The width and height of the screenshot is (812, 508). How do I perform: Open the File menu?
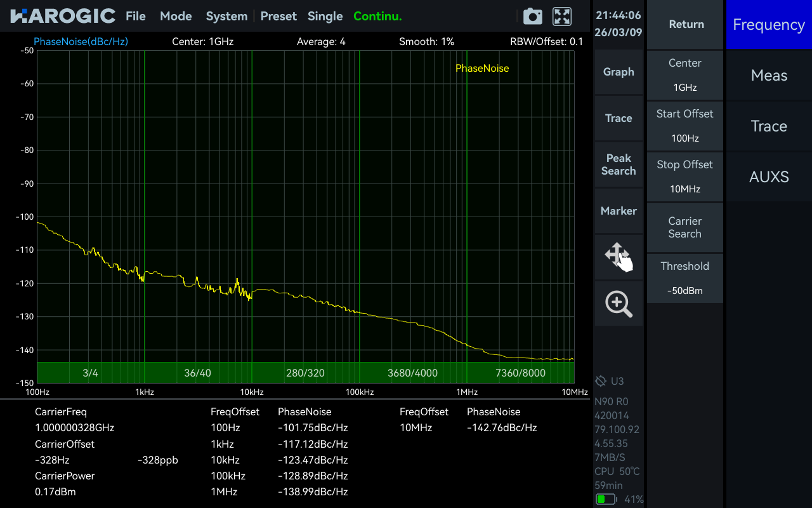click(x=135, y=16)
